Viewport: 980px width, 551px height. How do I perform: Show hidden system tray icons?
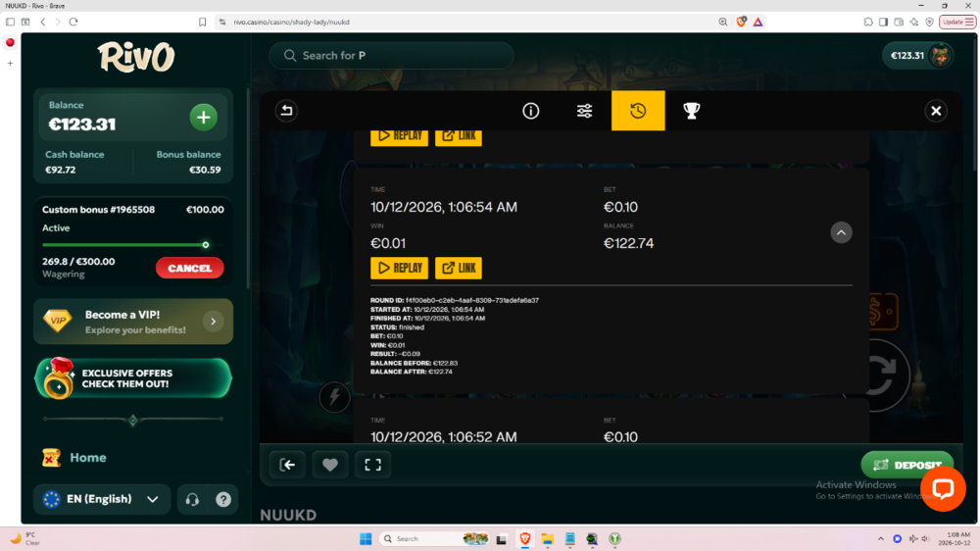881,538
